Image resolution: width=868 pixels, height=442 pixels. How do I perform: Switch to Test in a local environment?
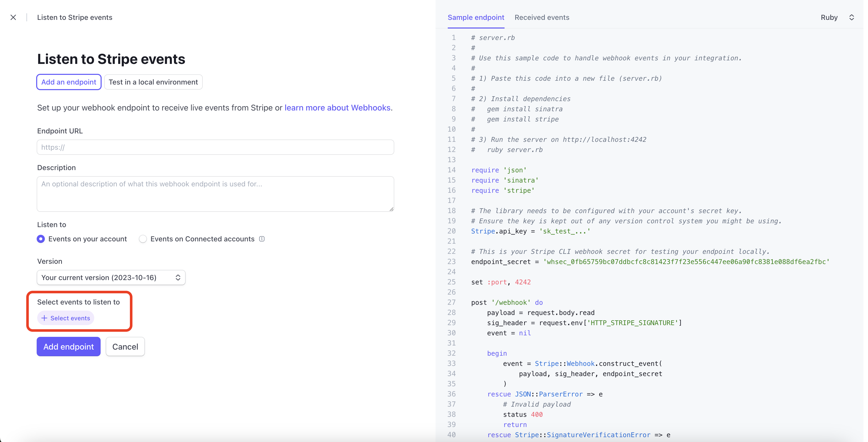click(153, 82)
